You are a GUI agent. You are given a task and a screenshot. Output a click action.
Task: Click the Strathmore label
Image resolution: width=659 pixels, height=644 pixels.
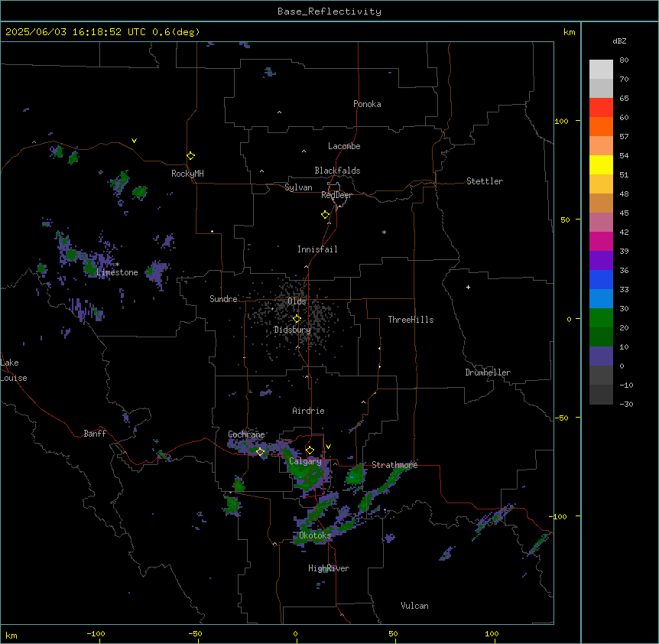click(x=394, y=465)
